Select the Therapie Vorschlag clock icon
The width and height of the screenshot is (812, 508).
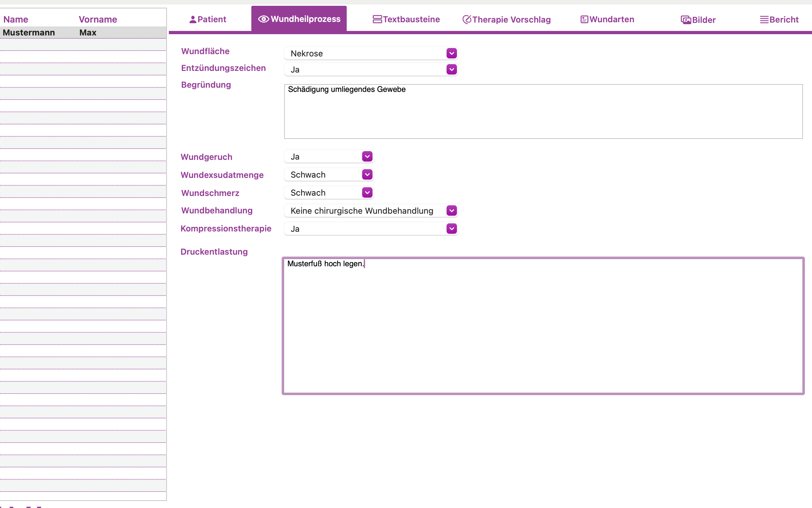click(x=467, y=19)
